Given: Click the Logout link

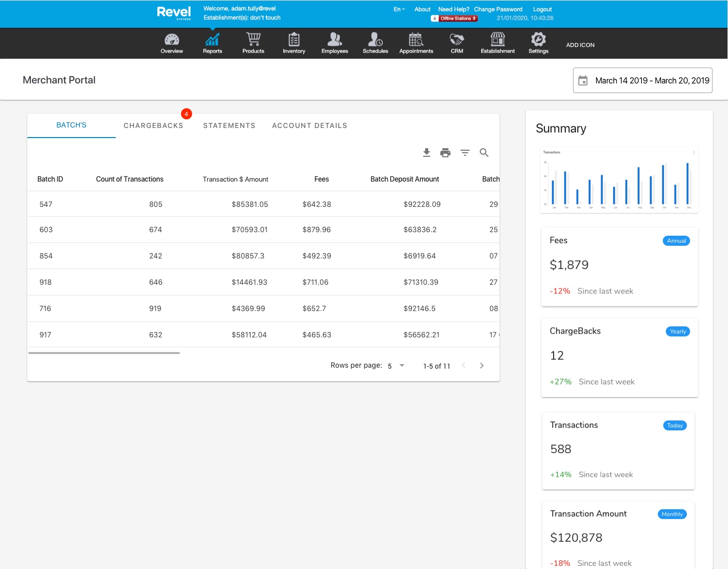Looking at the screenshot, I should click(542, 9).
